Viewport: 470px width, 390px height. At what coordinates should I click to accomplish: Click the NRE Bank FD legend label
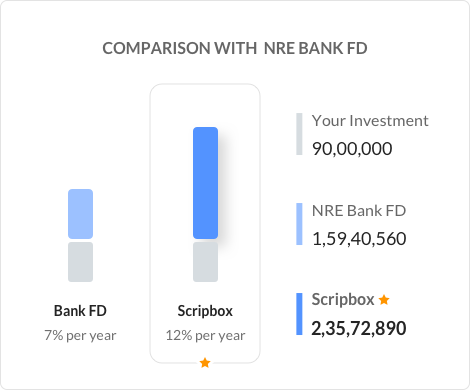point(359,211)
